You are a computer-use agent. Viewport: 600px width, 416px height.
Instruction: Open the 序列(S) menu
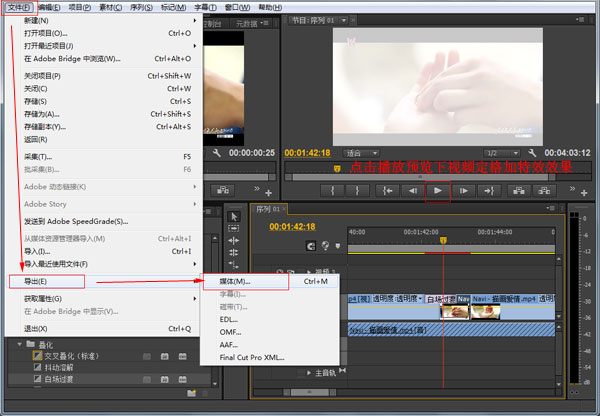click(x=141, y=7)
